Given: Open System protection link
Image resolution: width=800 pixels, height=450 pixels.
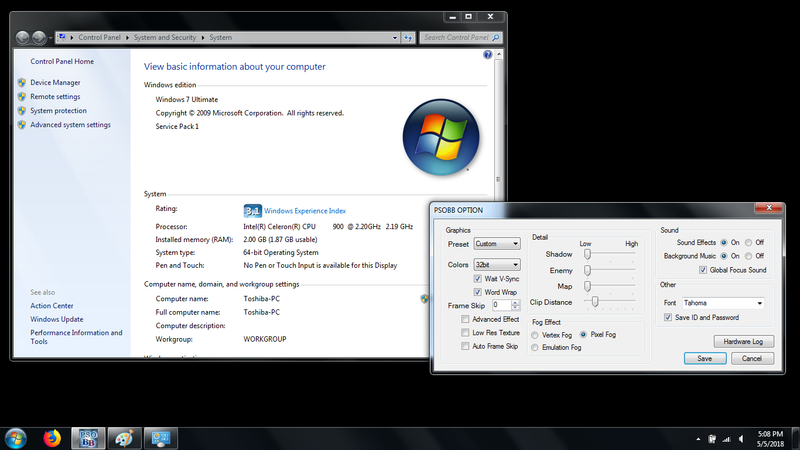Looking at the screenshot, I should click(58, 111).
